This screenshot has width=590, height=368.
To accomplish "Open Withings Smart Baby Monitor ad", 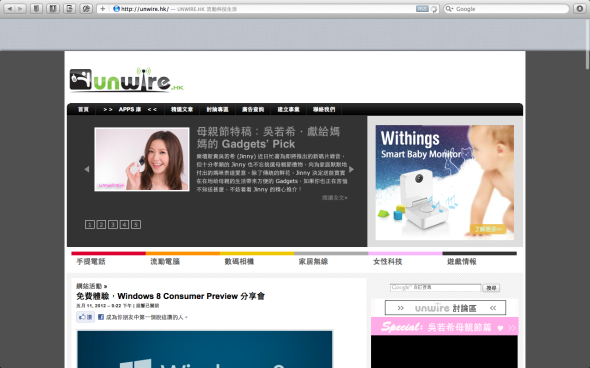I will point(444,182).
